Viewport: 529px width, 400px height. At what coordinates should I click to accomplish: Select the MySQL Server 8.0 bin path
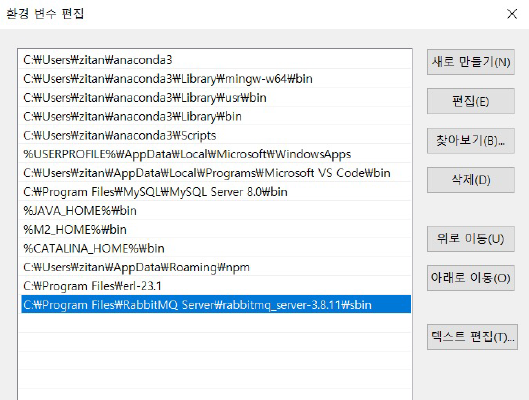click(216, 192)
